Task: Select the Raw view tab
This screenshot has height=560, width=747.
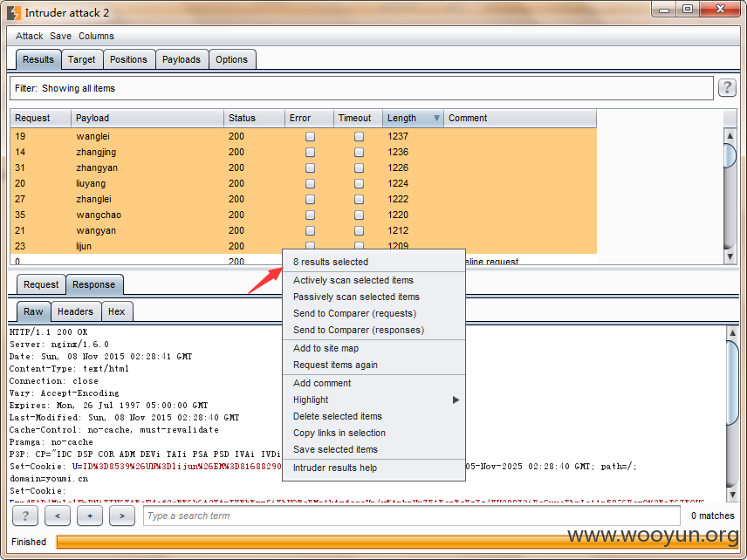Action: 33,311
